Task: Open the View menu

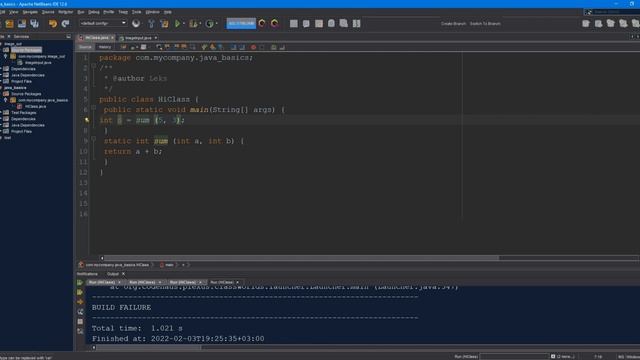Action: tap(13, 12)
